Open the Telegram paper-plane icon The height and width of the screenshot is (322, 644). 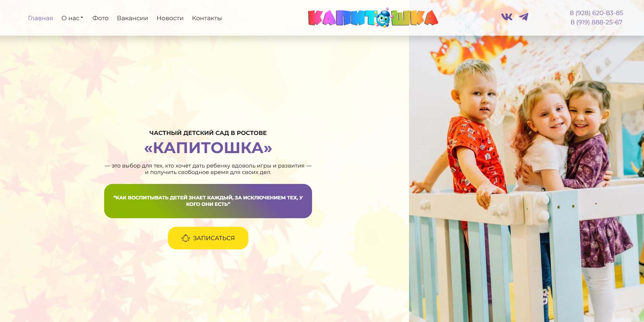tap(523, 17)
